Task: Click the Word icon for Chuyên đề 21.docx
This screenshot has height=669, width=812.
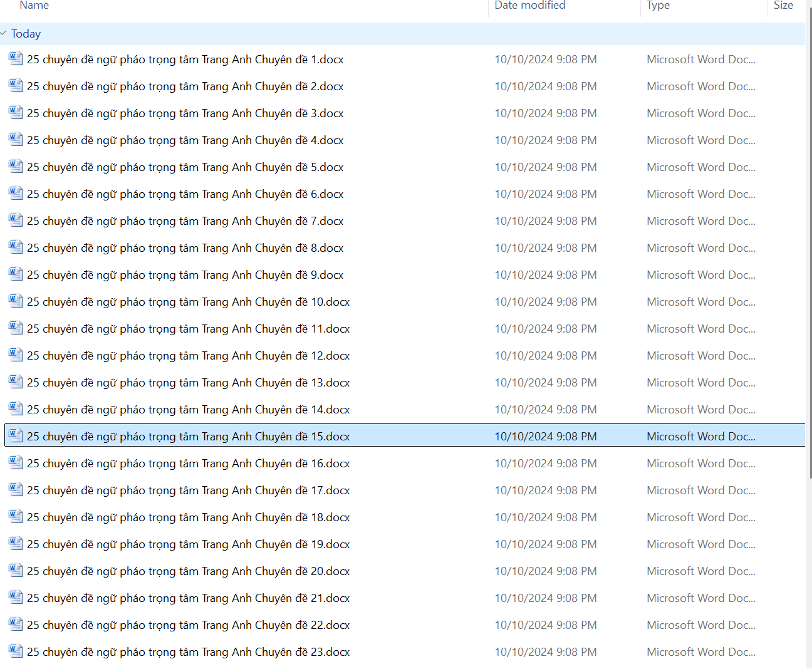Action: (16, 598)
